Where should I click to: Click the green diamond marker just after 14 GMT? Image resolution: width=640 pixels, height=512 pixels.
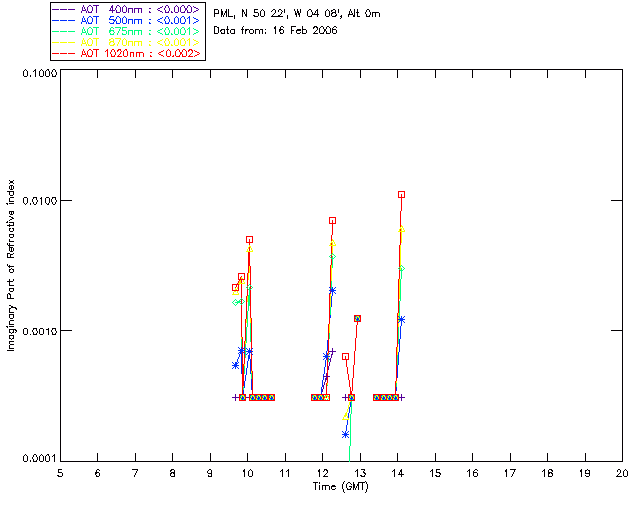[402, 269]
